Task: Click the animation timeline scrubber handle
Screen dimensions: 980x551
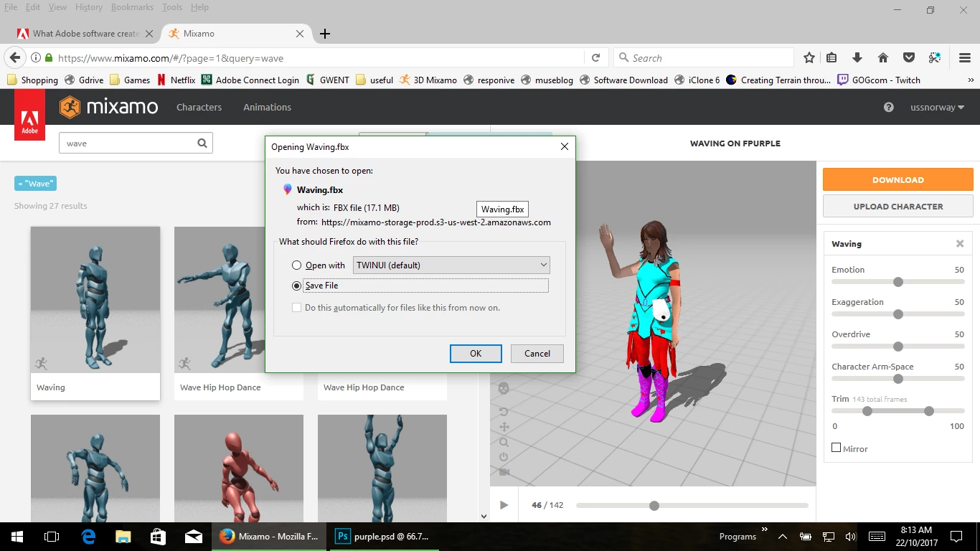Action: pos(654,506)
